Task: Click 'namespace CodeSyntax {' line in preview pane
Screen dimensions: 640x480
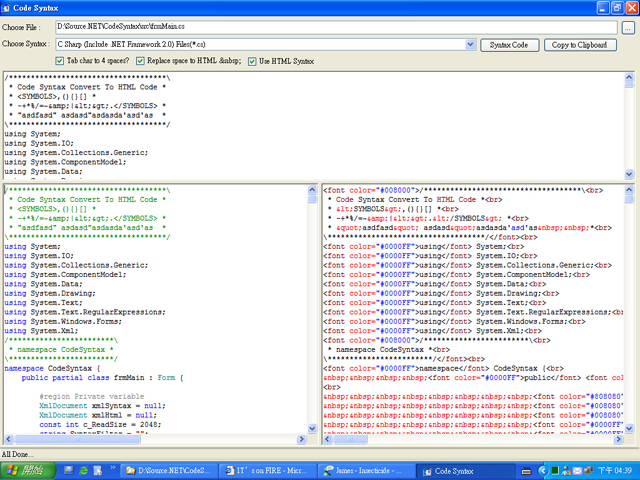Action: pos(52,368)
